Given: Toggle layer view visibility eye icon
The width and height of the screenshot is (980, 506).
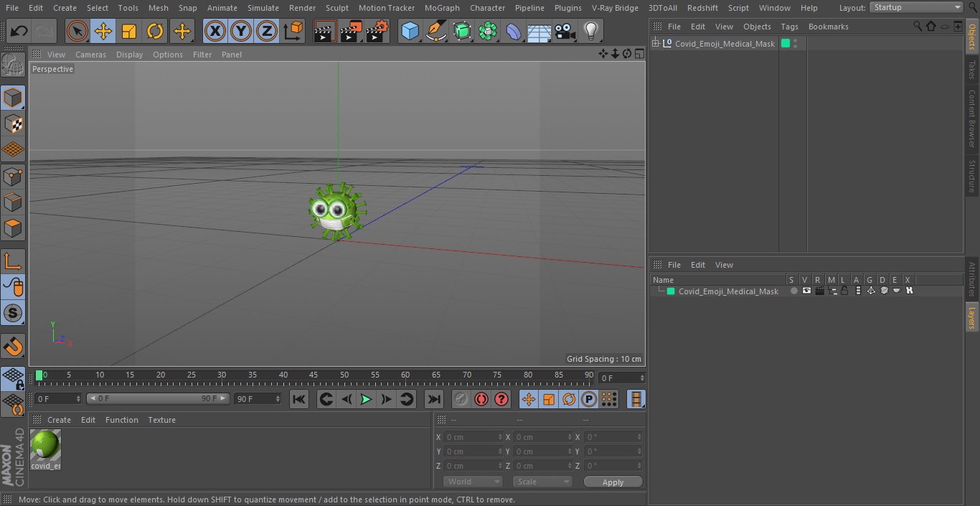Looking at the screenshot, I should 806,291.
